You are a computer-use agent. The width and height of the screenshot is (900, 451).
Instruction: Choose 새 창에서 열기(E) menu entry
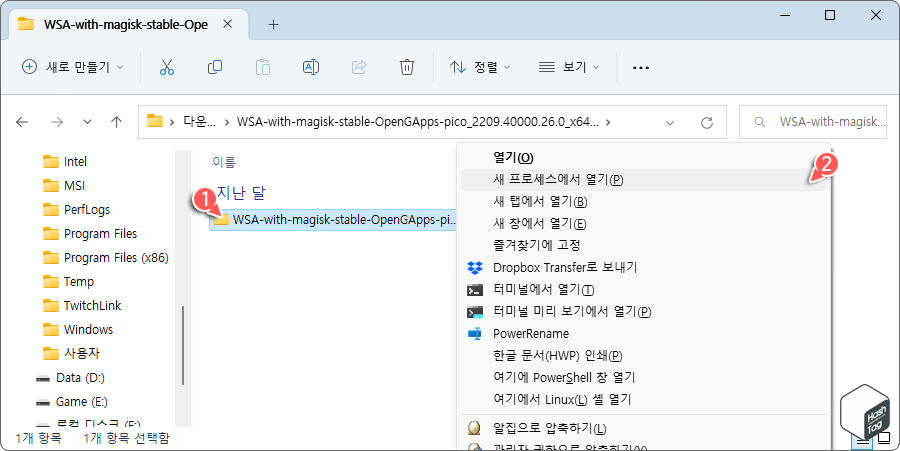643,224
